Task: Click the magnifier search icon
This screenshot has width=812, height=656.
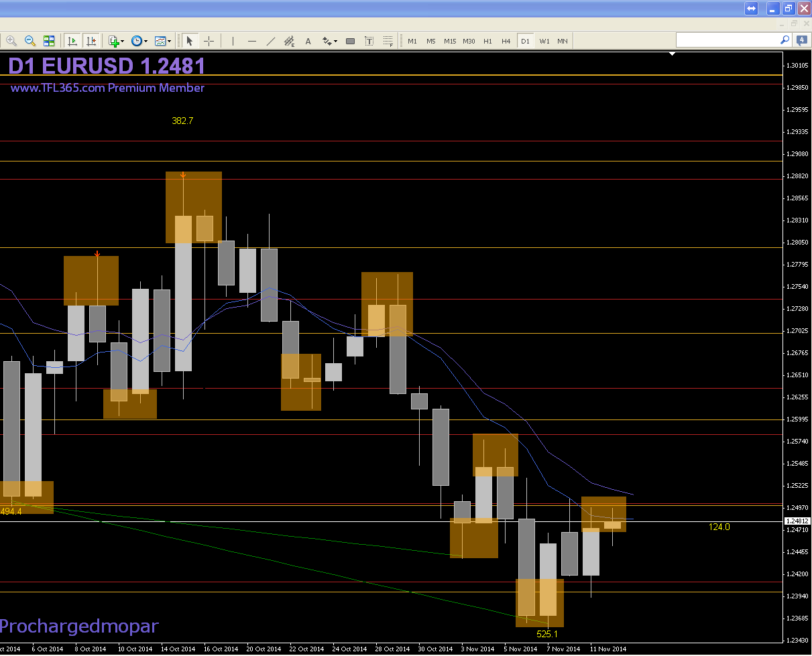Action: pos(785,40)
